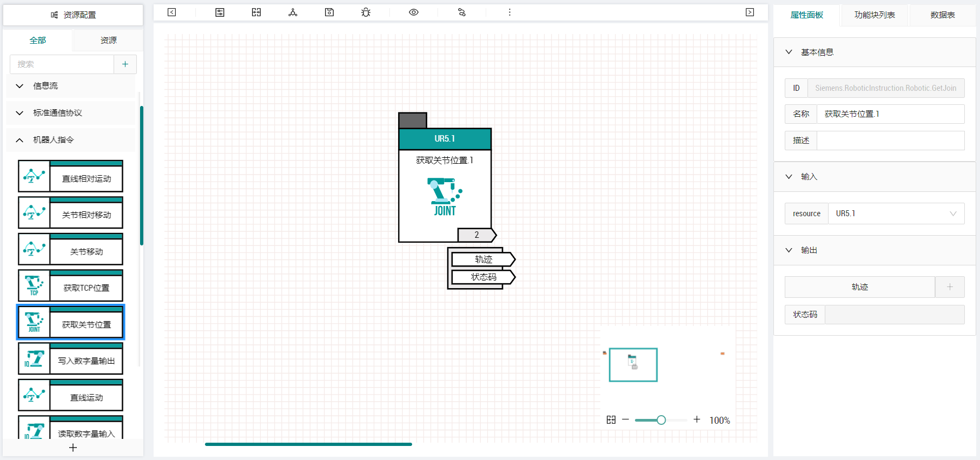
Task: Select the 获取TCP位置 block icon
Action: pyautogui.click(x=34, y=285)
